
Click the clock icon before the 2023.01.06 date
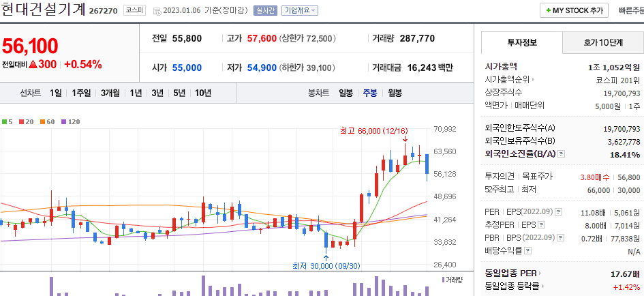(157, 11)
